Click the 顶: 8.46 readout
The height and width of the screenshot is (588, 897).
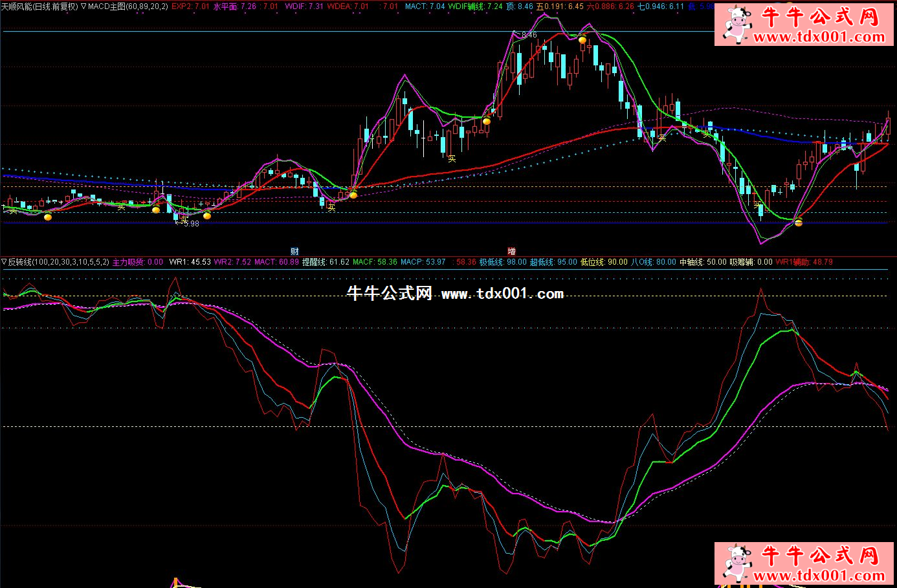[520, 6]
